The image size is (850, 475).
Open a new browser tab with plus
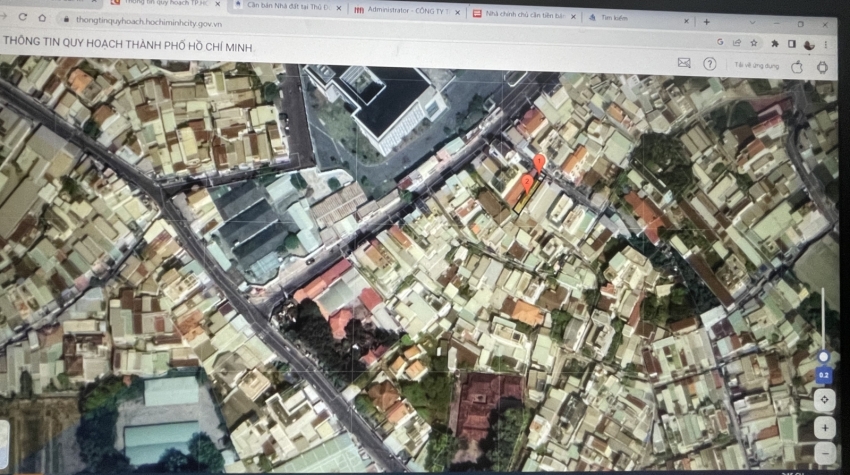tap(706, 22)
